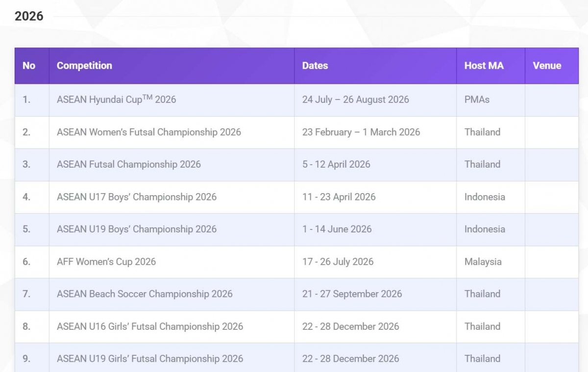This screenshot has height=372, width=588.
Task: Open ASEAN Beach Soccer Championship 2026
Action: tap(145, 294)
